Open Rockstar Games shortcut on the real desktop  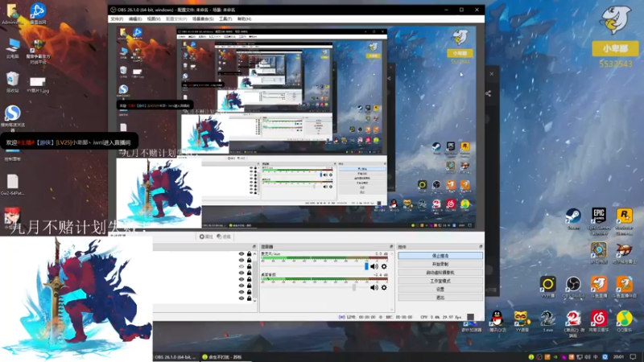click(x=625, y=221)
